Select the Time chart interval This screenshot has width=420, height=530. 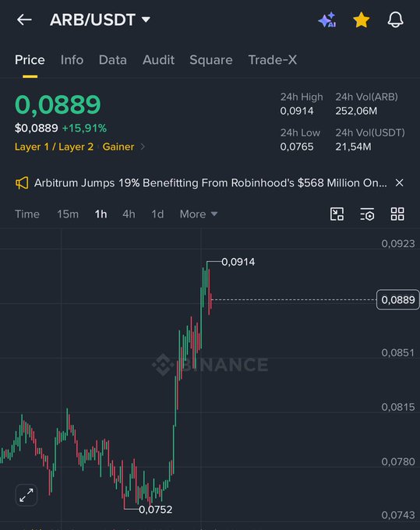tap(27, 214)
